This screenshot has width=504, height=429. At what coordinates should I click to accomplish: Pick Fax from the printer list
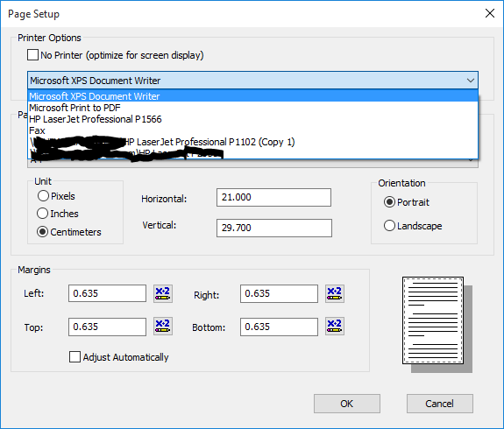(253, 130)
